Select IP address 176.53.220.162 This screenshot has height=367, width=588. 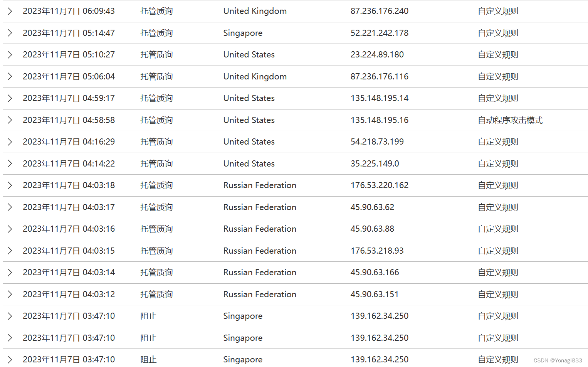click(x=380, y=185)
